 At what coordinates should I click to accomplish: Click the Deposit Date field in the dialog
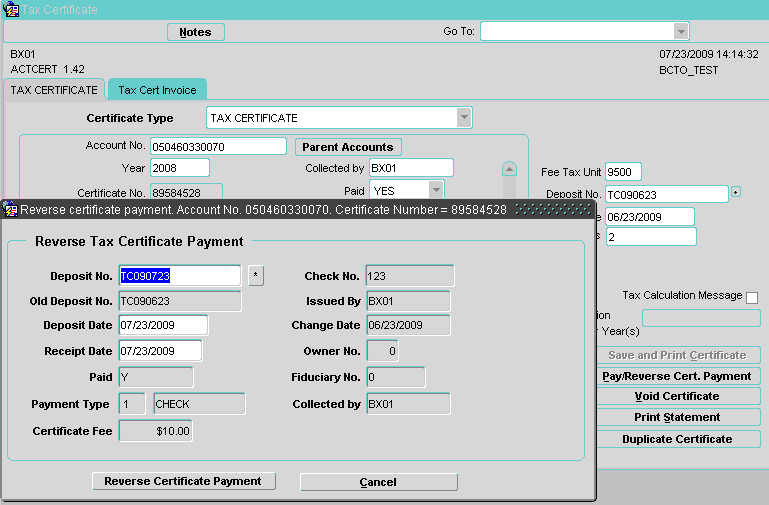tap(162, 325)
